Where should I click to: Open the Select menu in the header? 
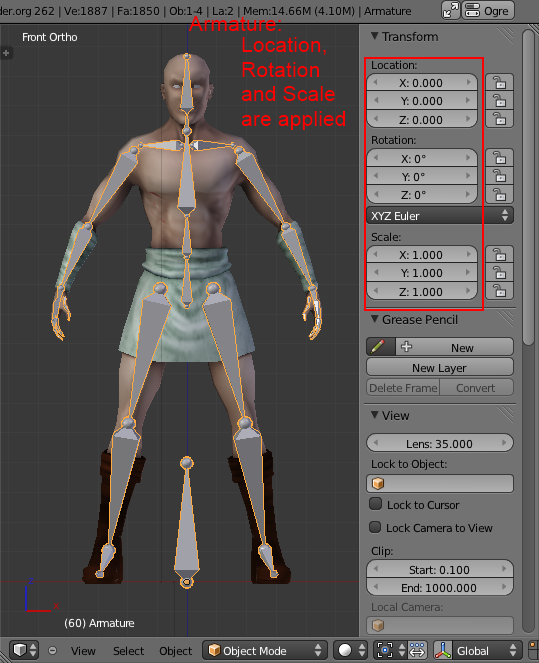tap(128, 651)
